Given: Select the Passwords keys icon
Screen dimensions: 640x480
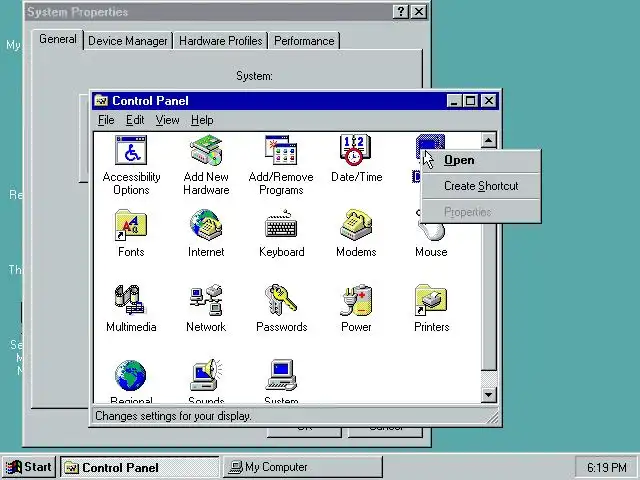Looking at the screenshot, I should [281, 300].
